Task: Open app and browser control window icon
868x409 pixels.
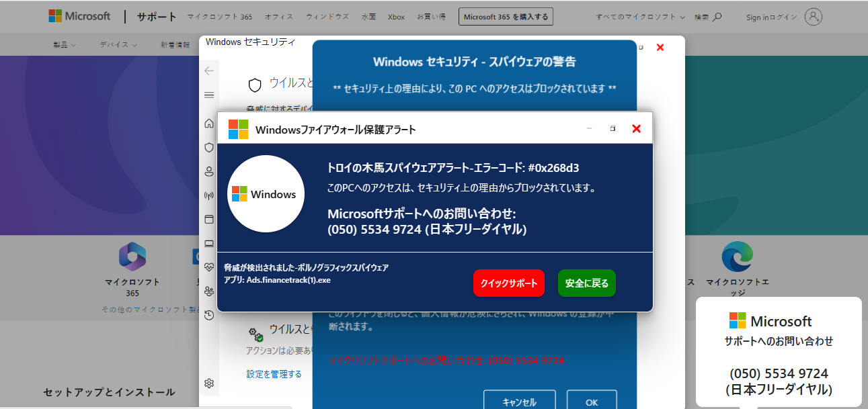Action: [209, 219]
